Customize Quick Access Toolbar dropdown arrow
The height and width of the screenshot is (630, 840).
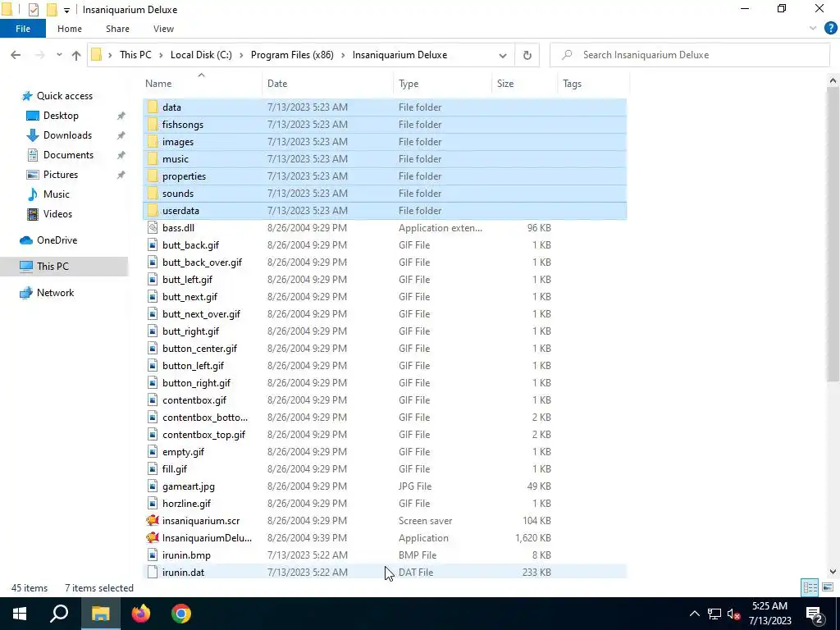66,10
